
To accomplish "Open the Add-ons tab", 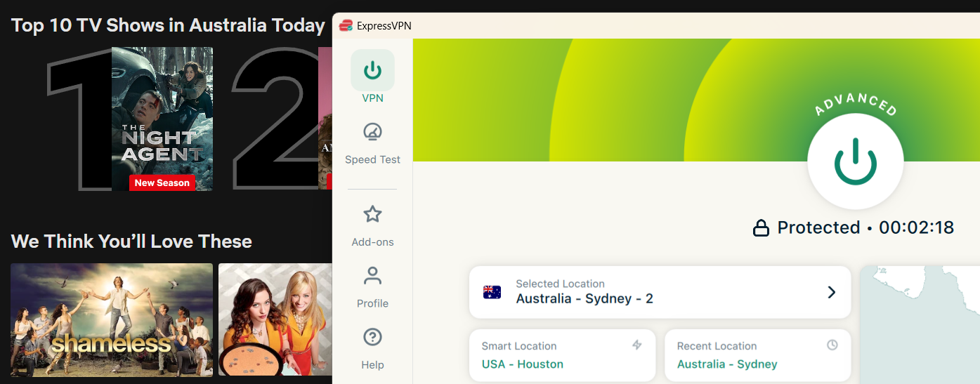I will point(372,226).
